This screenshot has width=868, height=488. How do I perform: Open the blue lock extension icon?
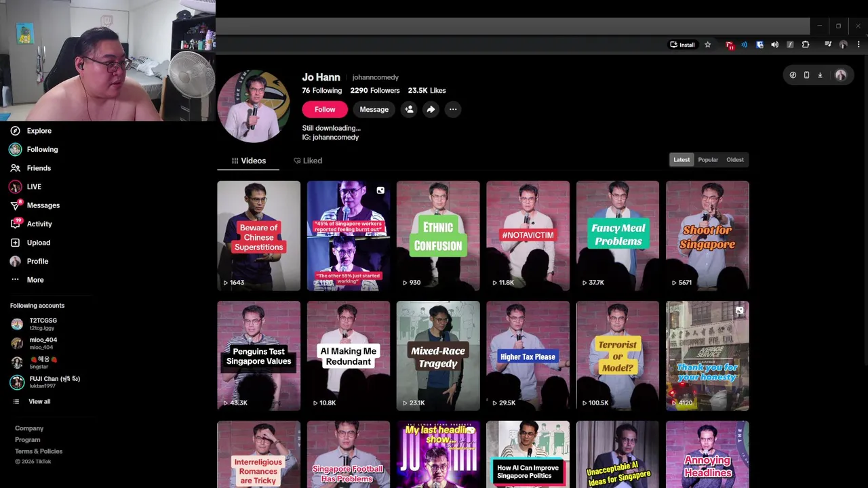pos(759,45)
